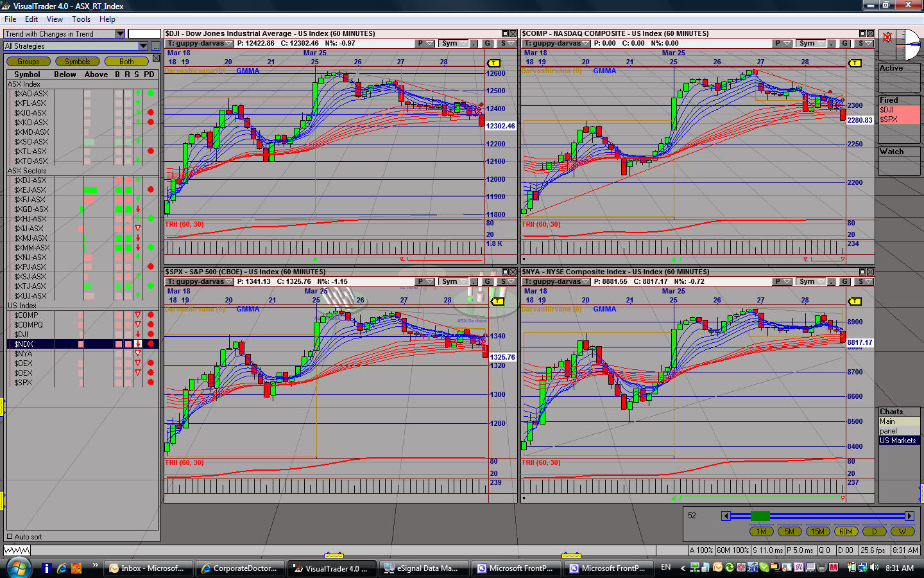Switch charts to Weekly (W) timeframe
Screen dimensions: 924x578
pos(902,532)
